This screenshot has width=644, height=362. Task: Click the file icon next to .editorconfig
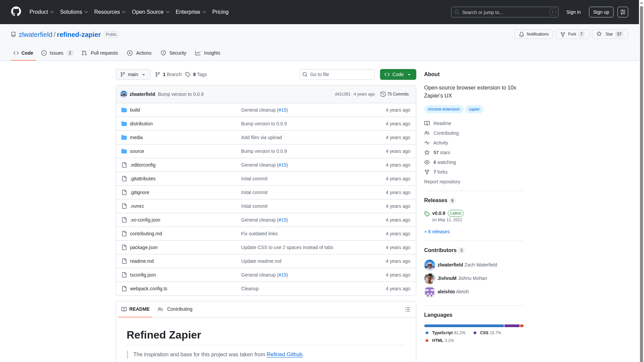point(124,165)
